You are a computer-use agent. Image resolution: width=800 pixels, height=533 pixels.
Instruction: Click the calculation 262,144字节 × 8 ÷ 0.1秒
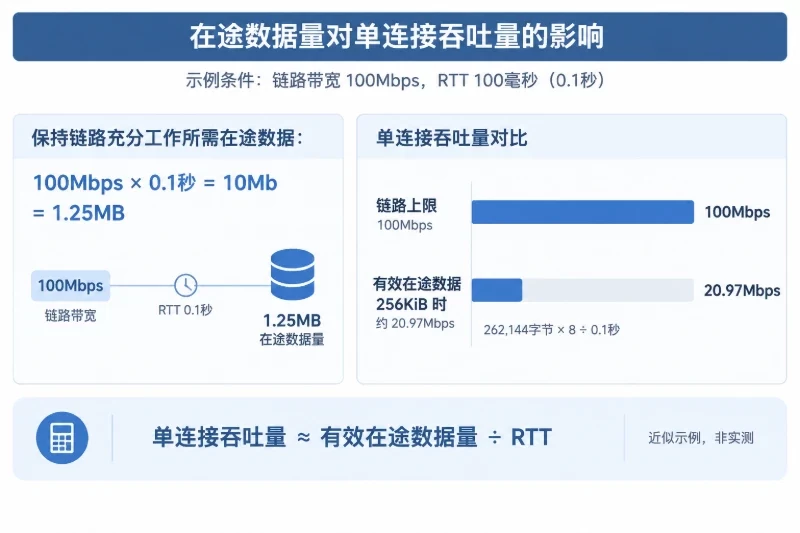pos(552,329)
